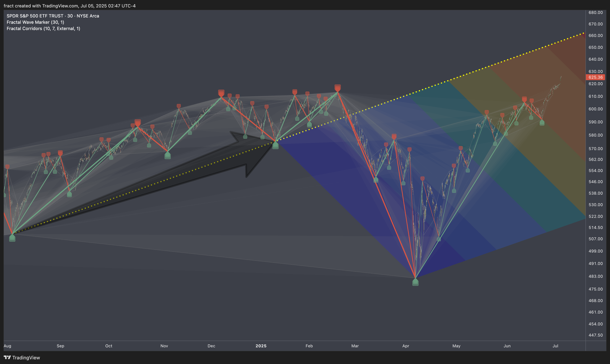Click the 2025 label on time axis

[261, 346]
